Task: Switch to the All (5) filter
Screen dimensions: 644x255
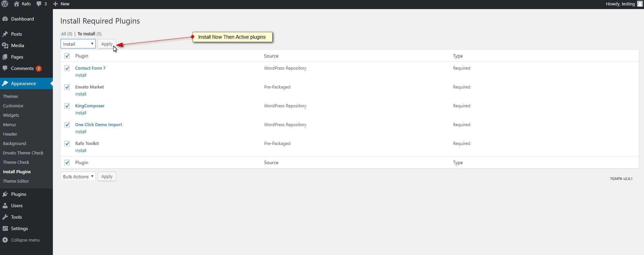Action: pos(67,34)
